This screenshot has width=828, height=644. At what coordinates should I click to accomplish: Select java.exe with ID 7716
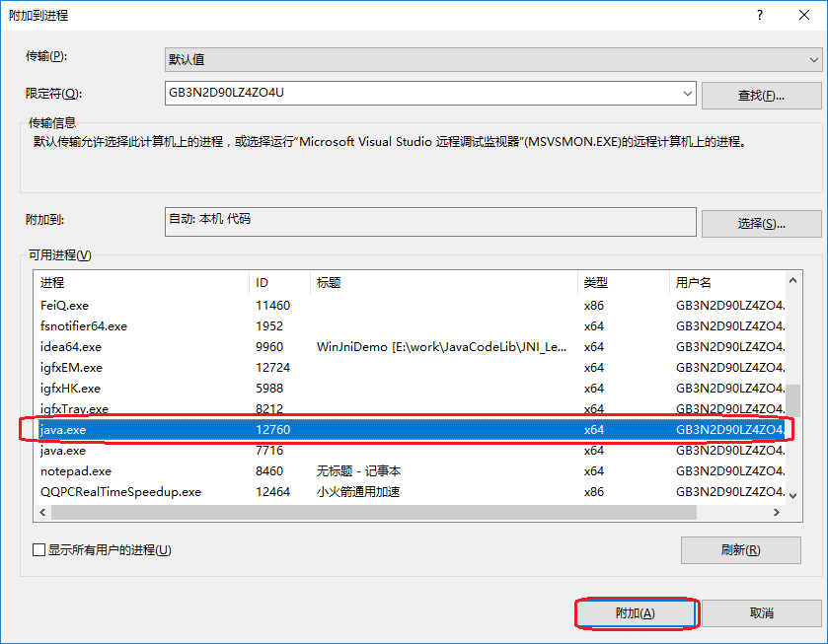tap(410, 451)
